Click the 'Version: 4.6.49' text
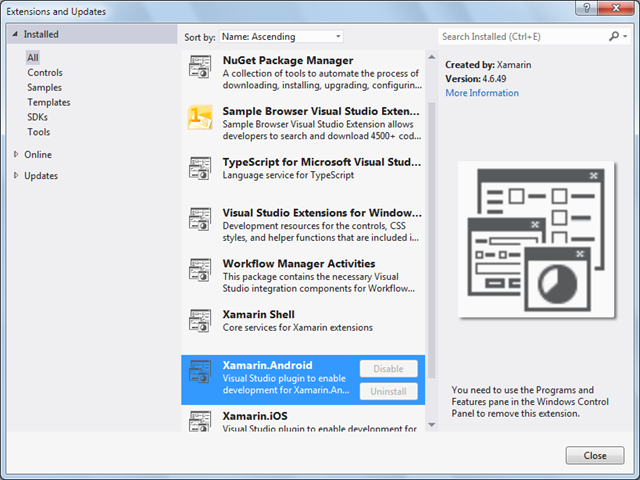The width and height of the screenshot is (640, 480). coord(476,78)
